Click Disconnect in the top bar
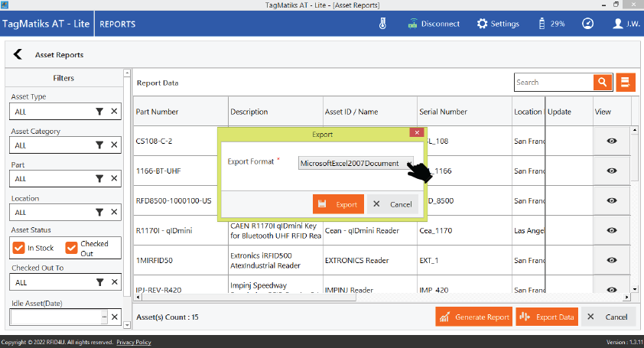The height and width of the screenshot is (348, 644). [433, 24]
